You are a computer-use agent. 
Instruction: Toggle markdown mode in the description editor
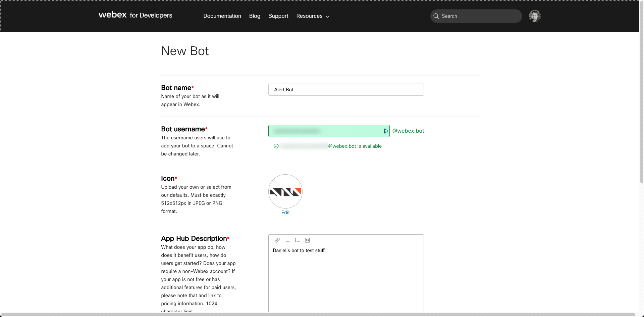[x=307, y=240]
